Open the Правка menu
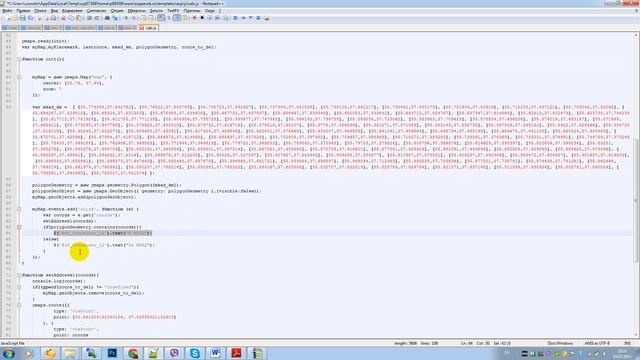 tap(23, 11)
